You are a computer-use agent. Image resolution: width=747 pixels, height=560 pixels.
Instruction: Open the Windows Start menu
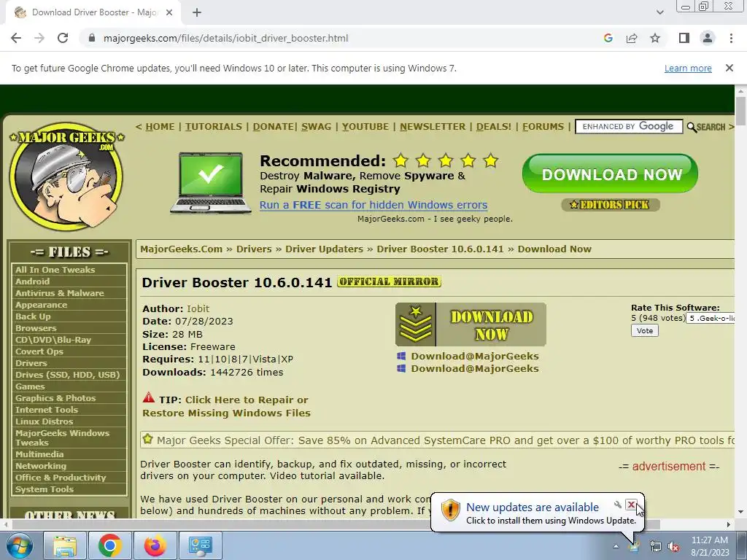(x=20, y=545)
